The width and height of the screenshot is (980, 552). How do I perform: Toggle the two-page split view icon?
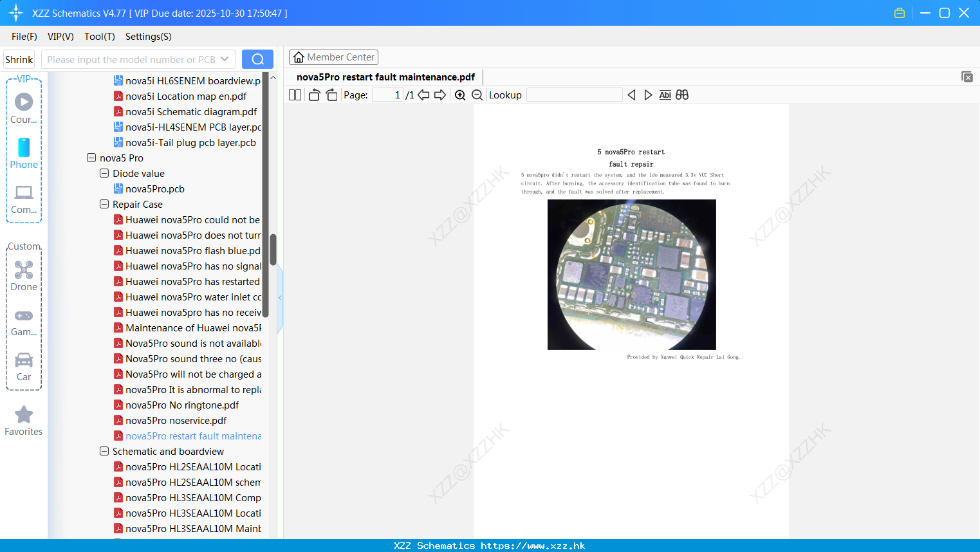pyautogui.click(x=295, y=95)
